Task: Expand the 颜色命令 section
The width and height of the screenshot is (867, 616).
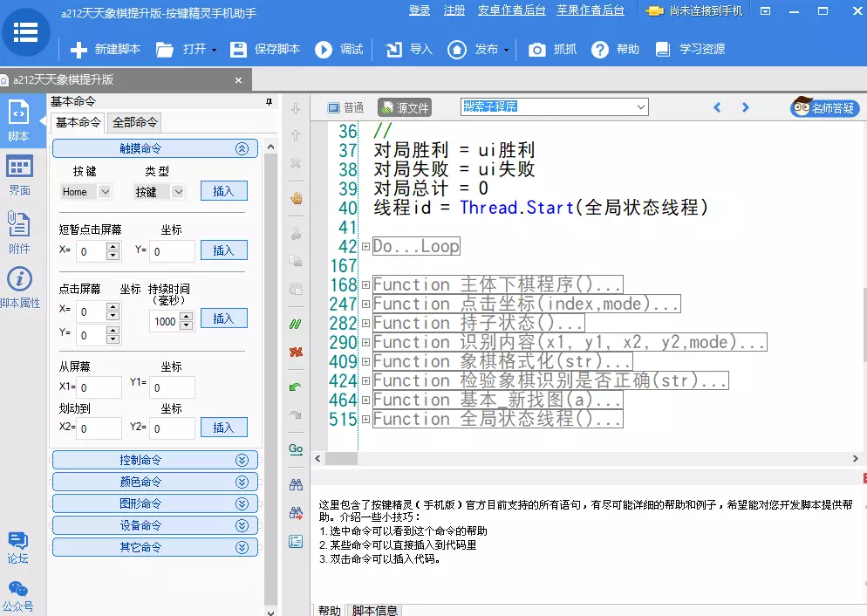Action: click(155, 482)
